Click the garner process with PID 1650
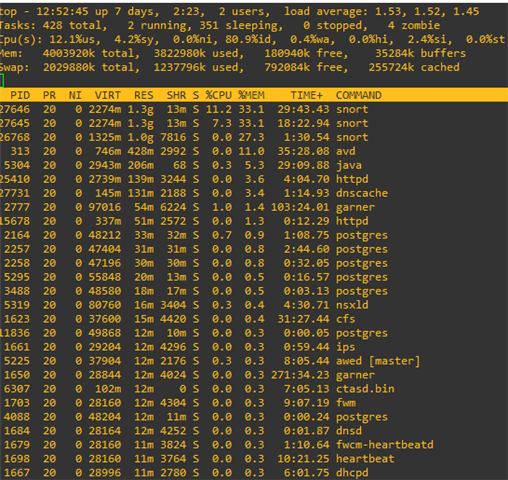 point(254,375)
